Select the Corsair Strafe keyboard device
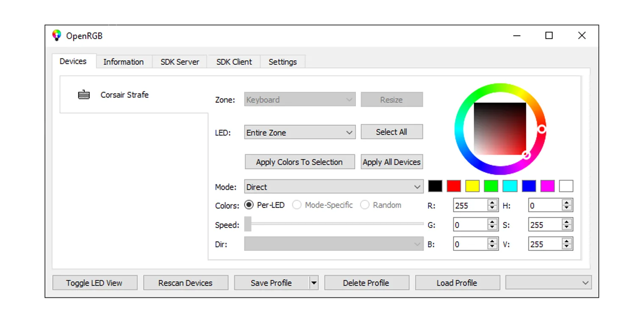Screen dimensions: 644x322 coord(124,95)
